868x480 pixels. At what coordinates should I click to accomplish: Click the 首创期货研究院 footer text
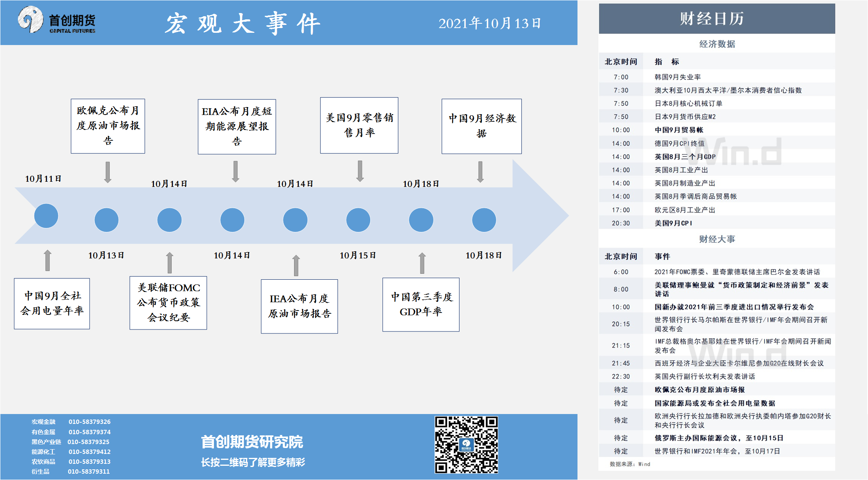point(252,442)
